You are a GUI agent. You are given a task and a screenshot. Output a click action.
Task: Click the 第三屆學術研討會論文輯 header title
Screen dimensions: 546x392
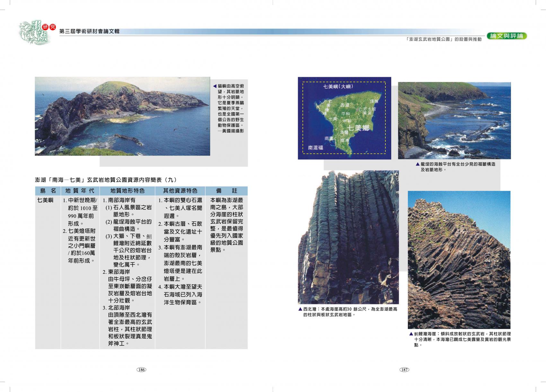[90, 31]
